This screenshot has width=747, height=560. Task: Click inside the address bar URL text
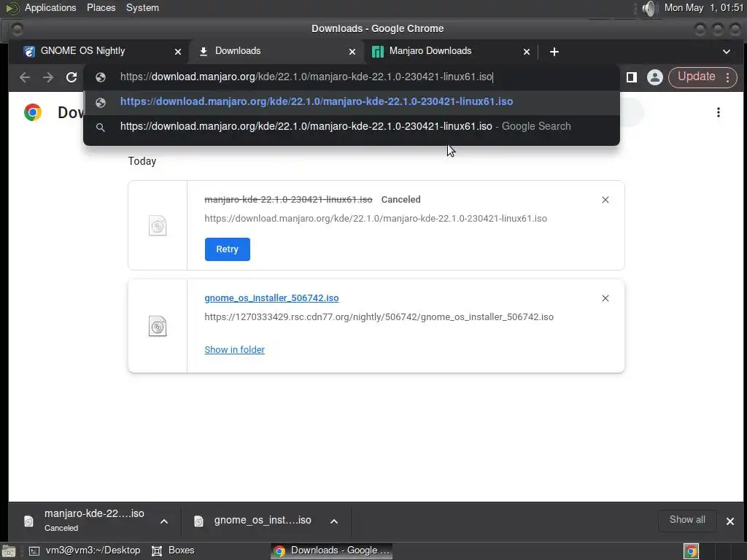point(306,77)
